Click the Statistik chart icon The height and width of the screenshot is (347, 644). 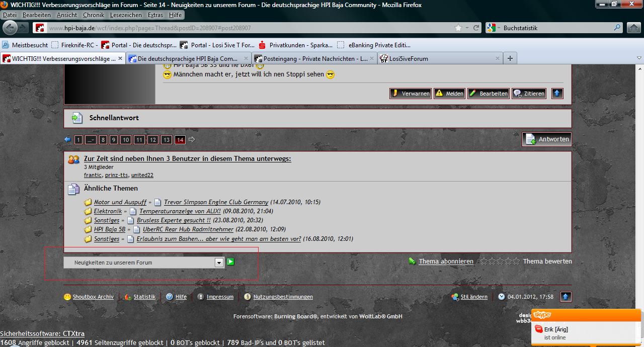pyautogui.click(x=128, y=297)
